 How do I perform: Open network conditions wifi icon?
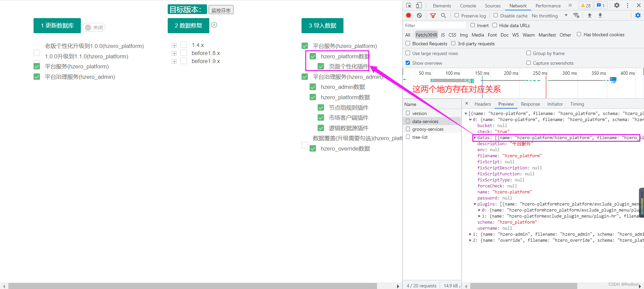(576, 15)
